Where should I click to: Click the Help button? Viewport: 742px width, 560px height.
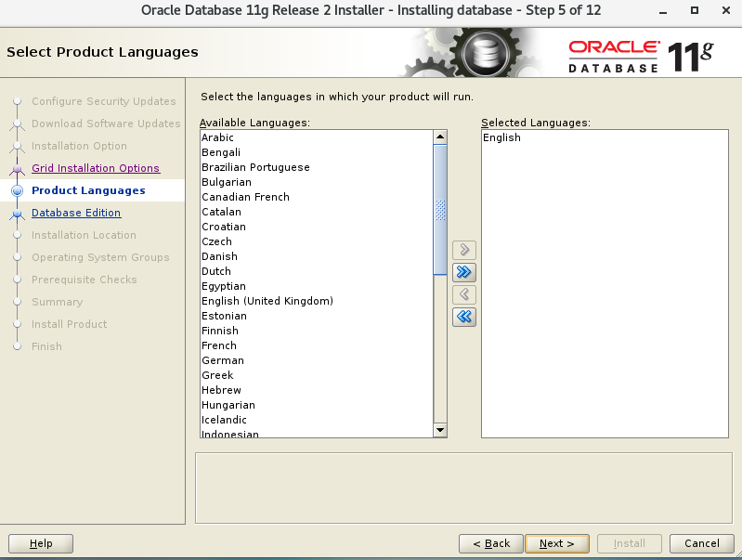click(x=41, y=543)
